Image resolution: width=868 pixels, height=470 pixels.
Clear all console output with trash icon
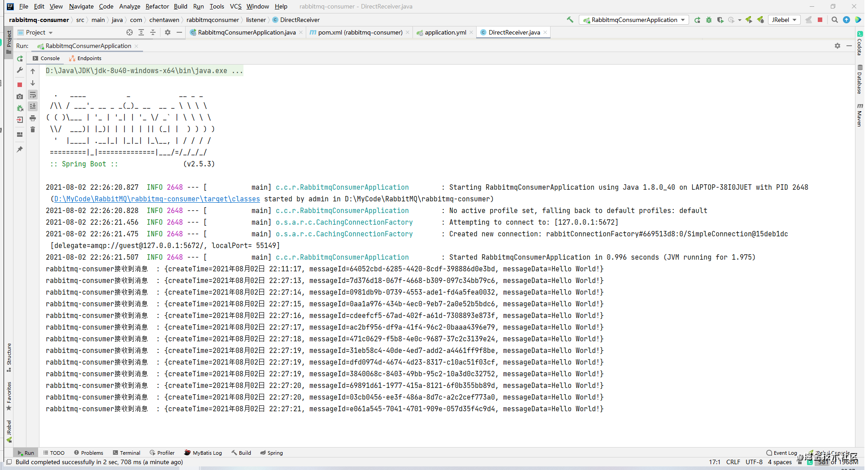coord(33,130)
